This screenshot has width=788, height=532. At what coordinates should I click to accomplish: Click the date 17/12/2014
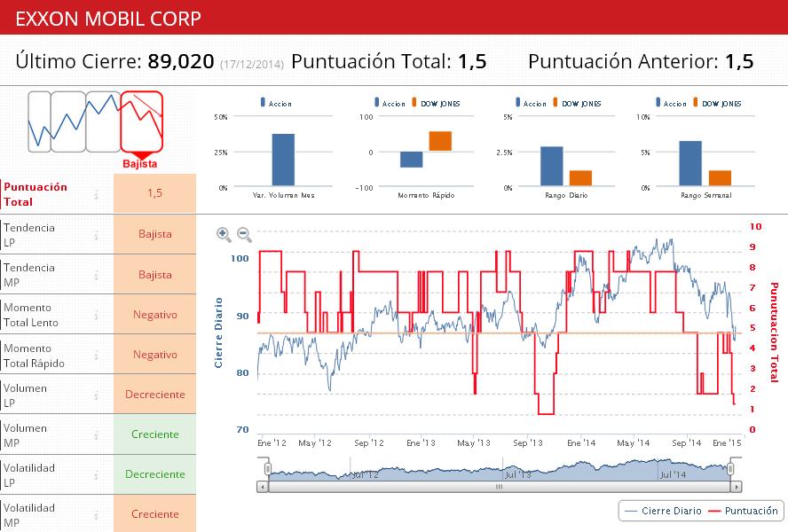click(252, 65)
